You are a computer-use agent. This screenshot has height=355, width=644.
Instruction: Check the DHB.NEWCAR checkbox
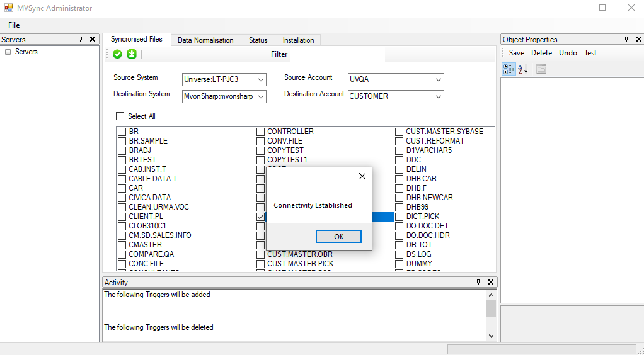pyautogui.click(x=400, y=198)
